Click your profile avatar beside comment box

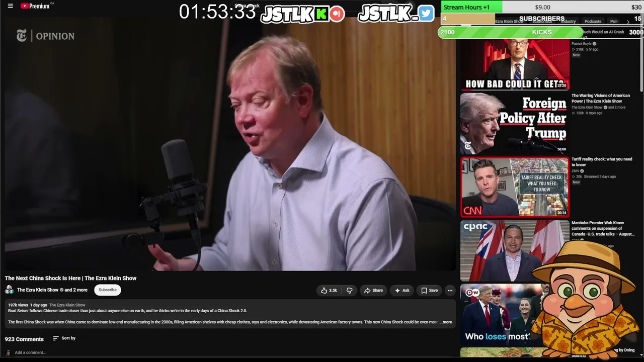click(8, 352)
